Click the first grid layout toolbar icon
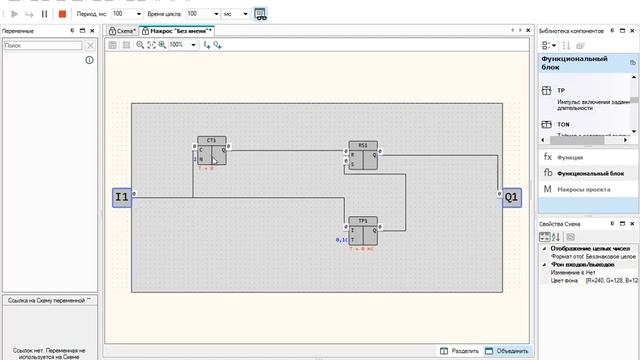This screenshot has height=360, width=640. pos(113,45)
